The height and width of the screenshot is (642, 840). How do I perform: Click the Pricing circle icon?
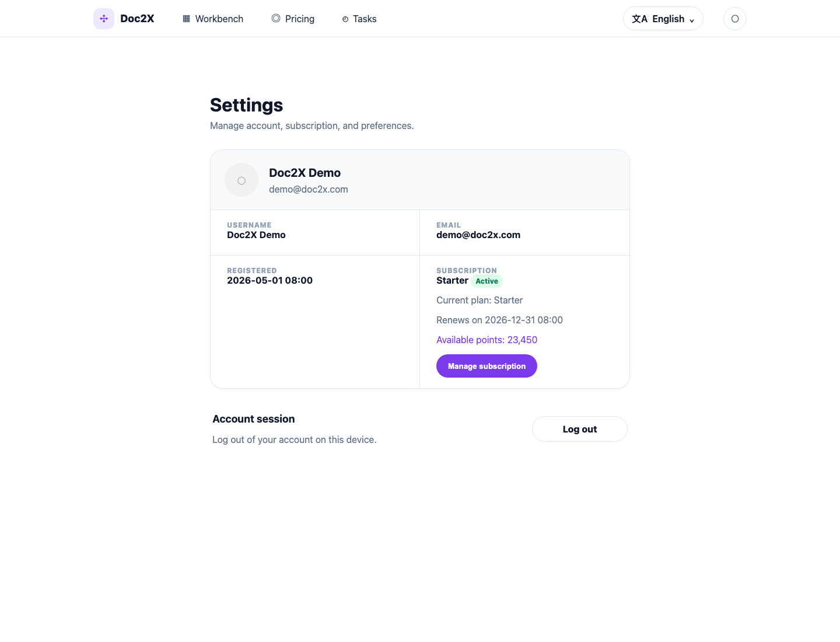point(276,18)
